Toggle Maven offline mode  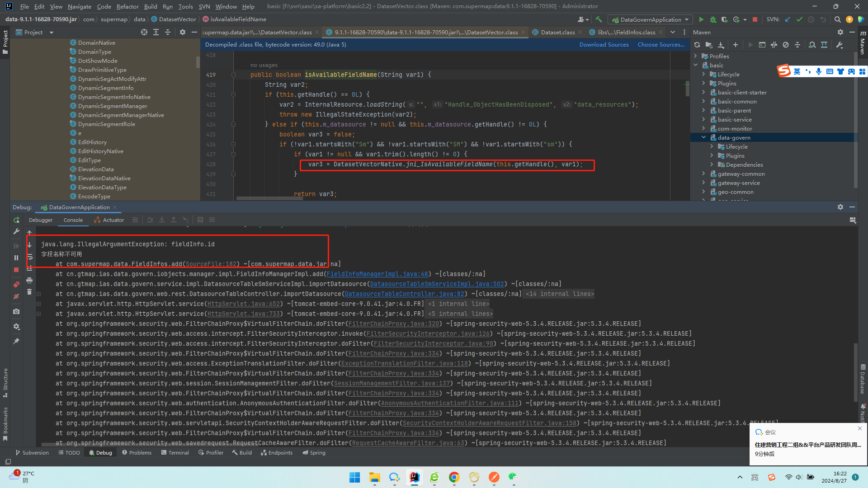pos(774,45)
